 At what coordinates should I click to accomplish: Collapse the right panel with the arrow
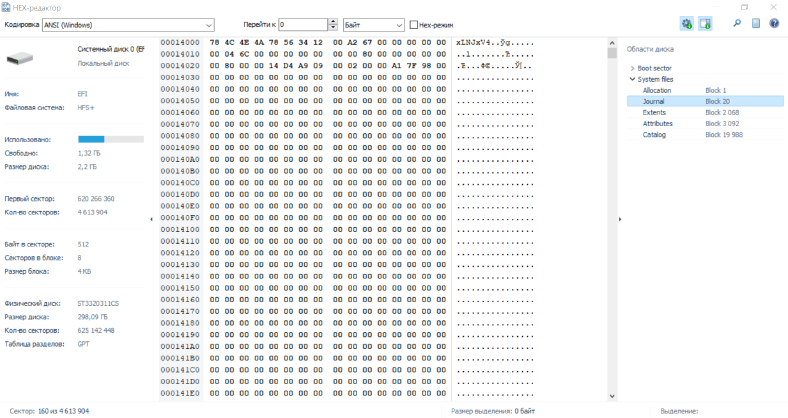pos(620,219)
